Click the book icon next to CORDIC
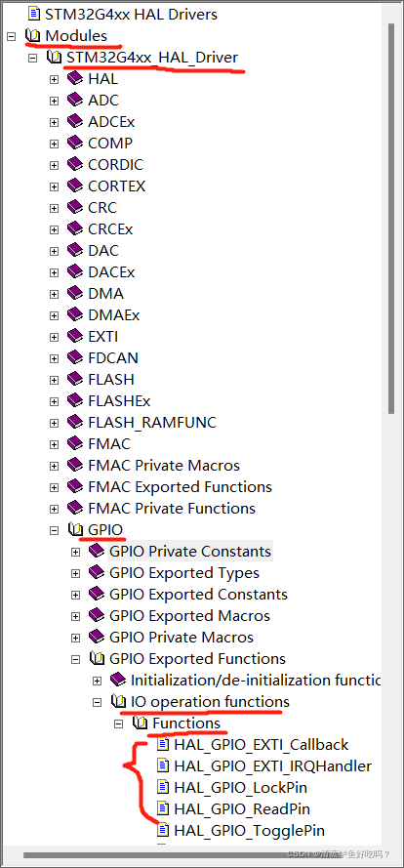Screen dimensions: 404x868 coord(75,164)
